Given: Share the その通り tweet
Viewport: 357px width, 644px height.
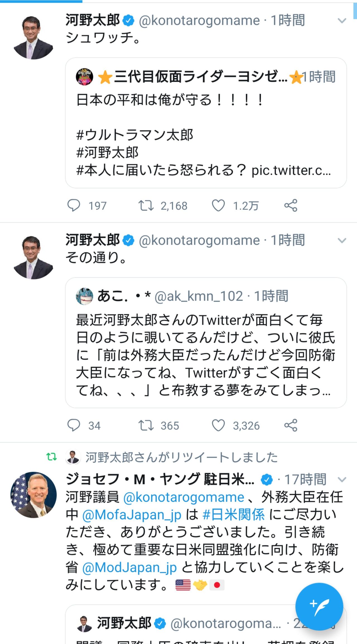Looking at the screenshot, I should (x=291, y=425).
